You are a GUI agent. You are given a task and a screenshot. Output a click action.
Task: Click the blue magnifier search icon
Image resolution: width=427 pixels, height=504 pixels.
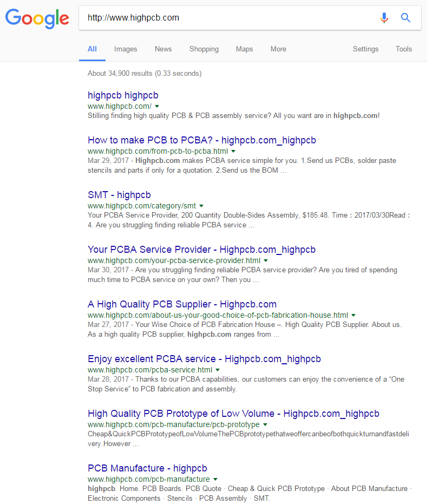click(405, 18)
